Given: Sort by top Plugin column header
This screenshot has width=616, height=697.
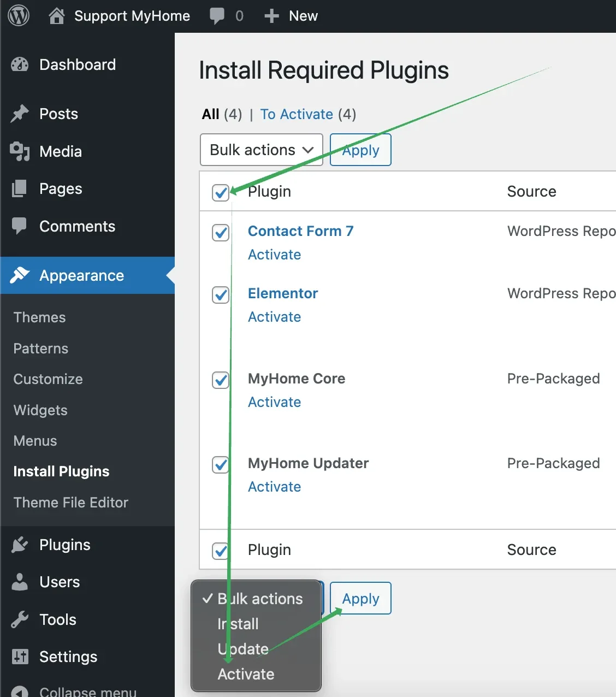Looking at the screenshot, I should tap(269, 191).
